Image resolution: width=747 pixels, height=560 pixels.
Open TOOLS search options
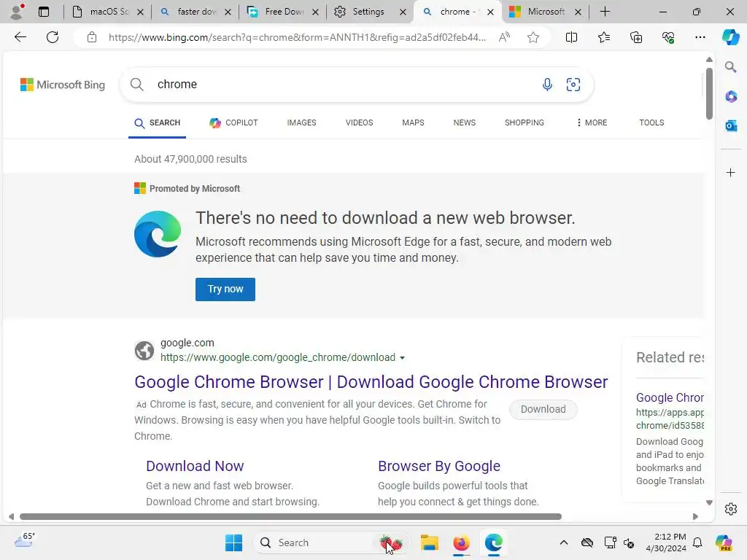pyautogui.click(x=651, y=122)
